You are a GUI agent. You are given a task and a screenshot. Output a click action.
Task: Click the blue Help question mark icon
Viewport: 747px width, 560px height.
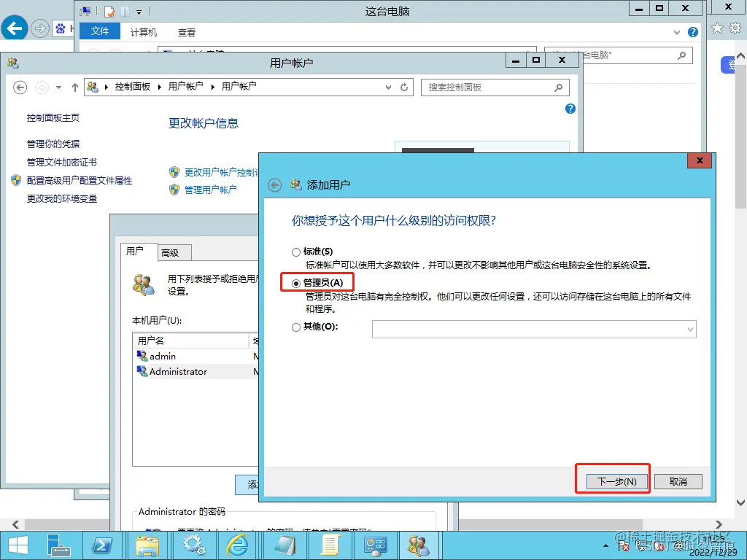(570, 109)
